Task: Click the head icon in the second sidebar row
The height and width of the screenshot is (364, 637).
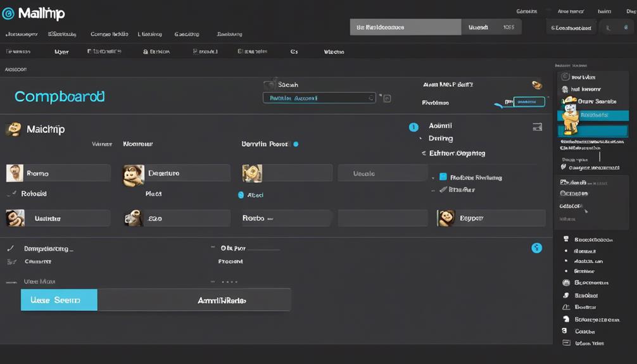Action: tap(565, 89)
